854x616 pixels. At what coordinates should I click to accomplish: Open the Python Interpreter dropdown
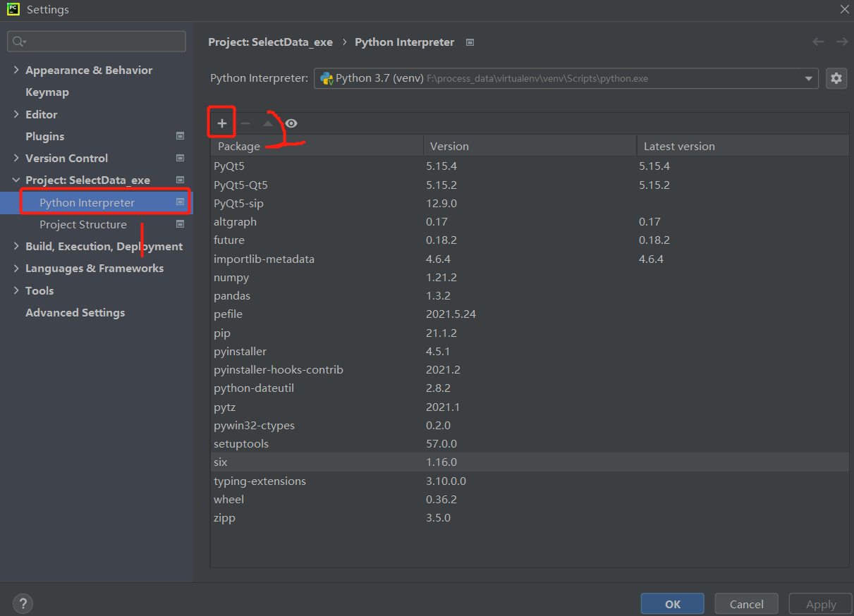click(566, 78)
